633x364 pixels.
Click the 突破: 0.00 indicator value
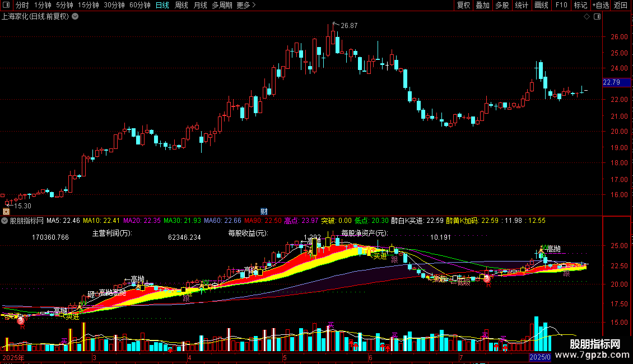[336, 221]
